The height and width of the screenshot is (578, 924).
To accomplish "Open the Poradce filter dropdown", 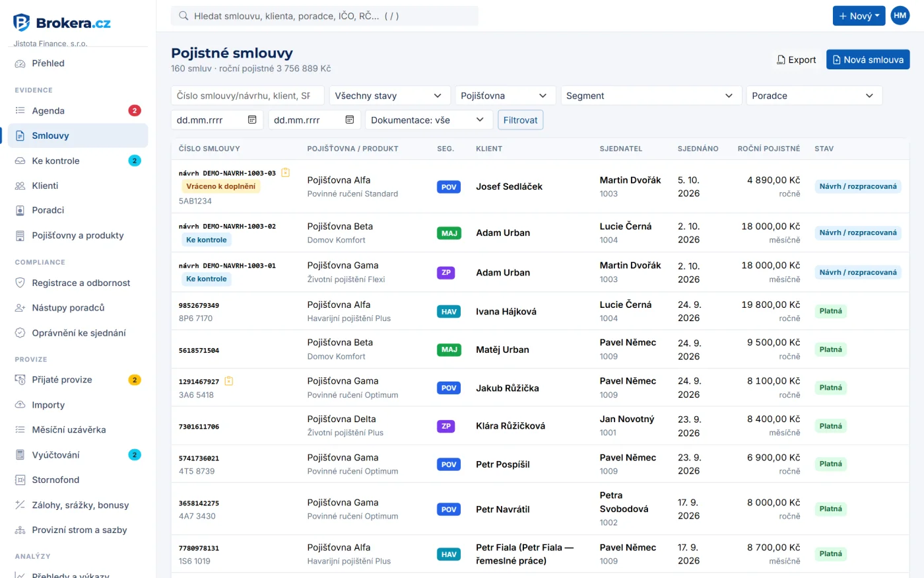I will click(814, 96).
